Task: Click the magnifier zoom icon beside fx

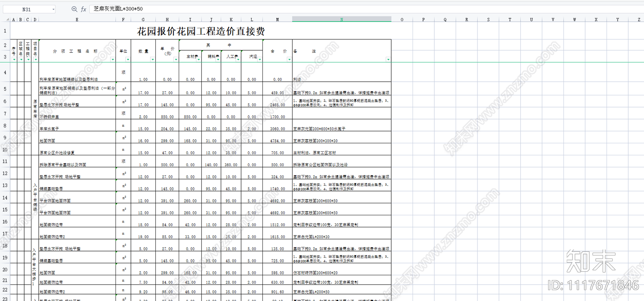Action: [x=74, y=9]
